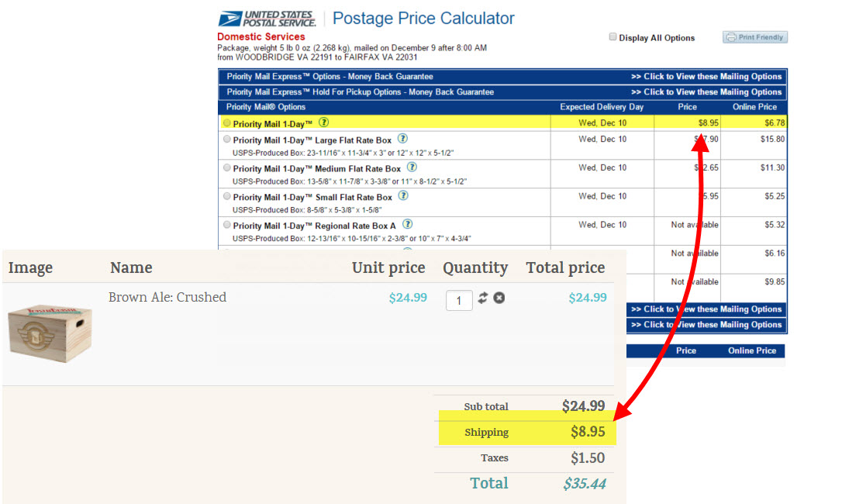Open help for Large Flat Rate Box
The width and height of the screenshot is (842, 504).
tap(402, 139)
